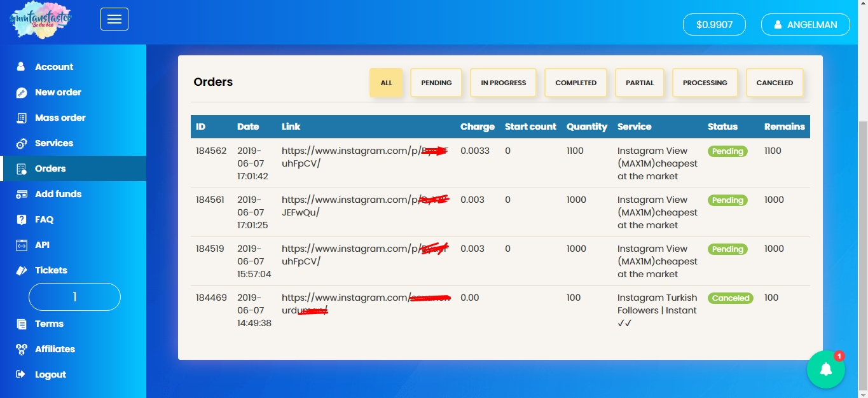Open the Instagram link of order 184519

(365, 255)
